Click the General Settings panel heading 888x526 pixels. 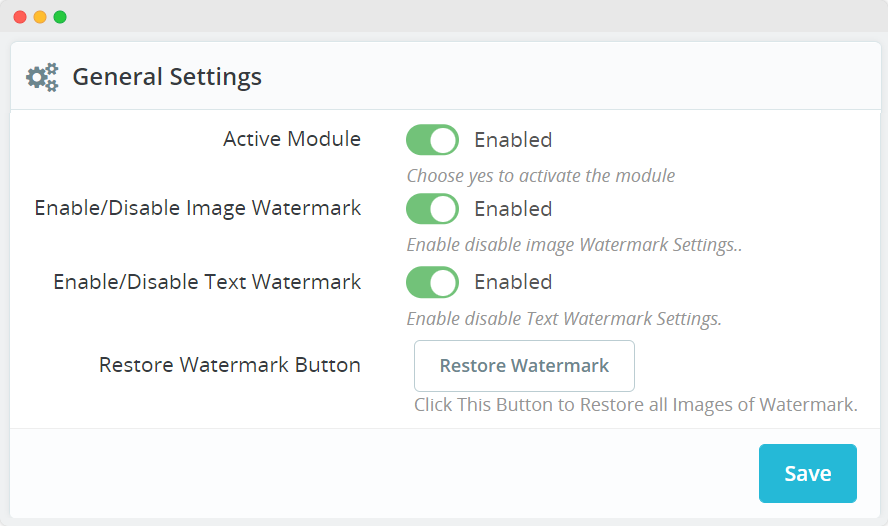pyautogui.click(x=167, y=77)
